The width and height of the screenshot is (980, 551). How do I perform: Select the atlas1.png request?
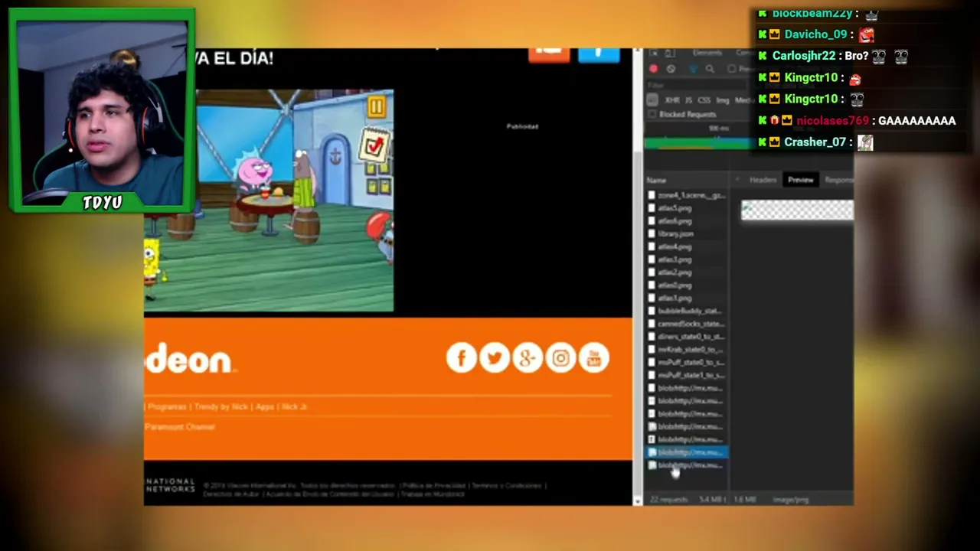pyautogui.click(x=686, y=298)
